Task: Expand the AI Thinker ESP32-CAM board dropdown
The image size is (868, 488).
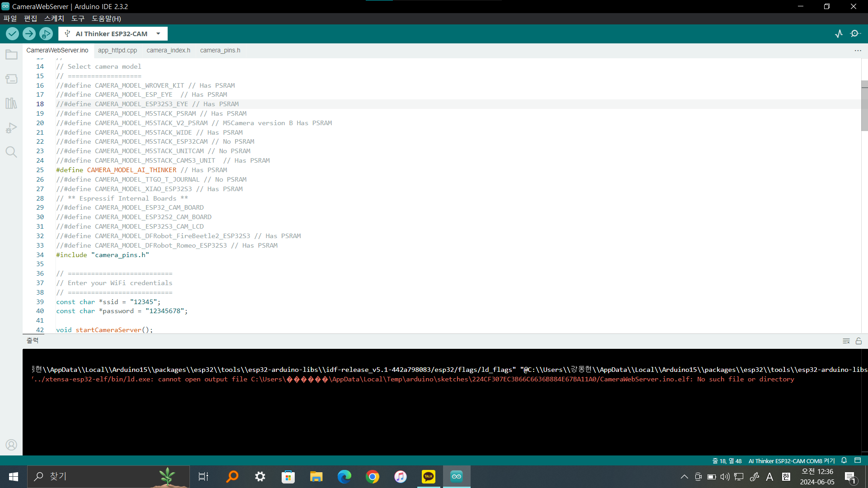Action: (x=158, y=33)
